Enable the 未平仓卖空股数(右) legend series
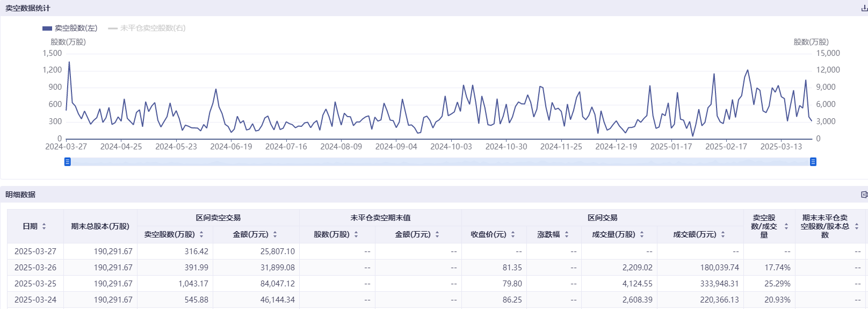The image size is (868, 309). [x=147, y=28]
